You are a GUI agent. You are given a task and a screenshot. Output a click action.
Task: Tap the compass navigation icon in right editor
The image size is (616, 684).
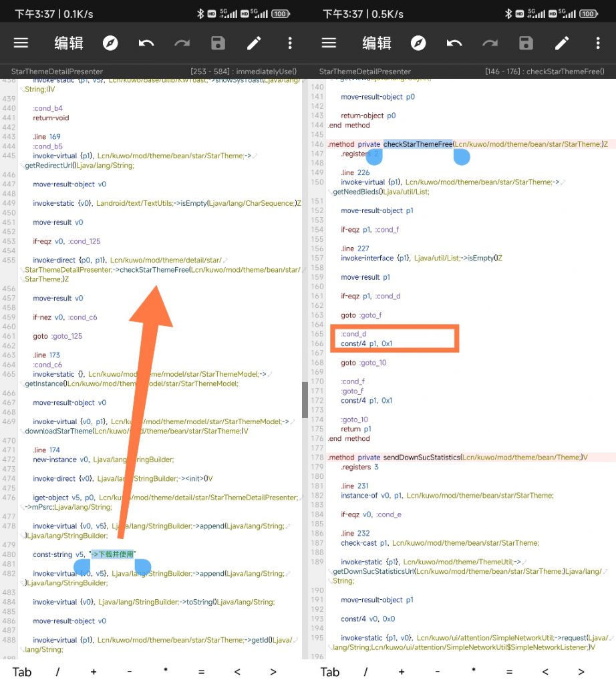418,43
